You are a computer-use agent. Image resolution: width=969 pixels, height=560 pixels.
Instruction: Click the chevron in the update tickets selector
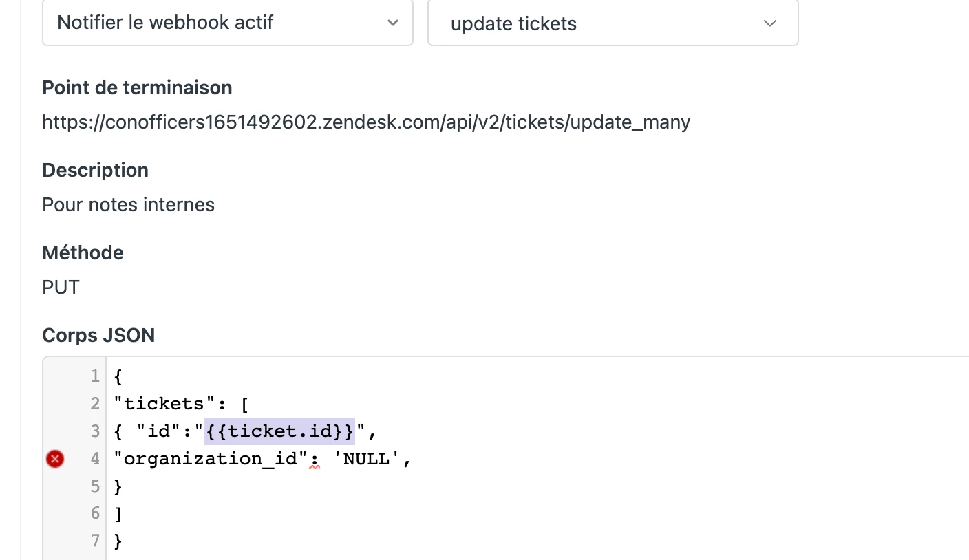770,23
